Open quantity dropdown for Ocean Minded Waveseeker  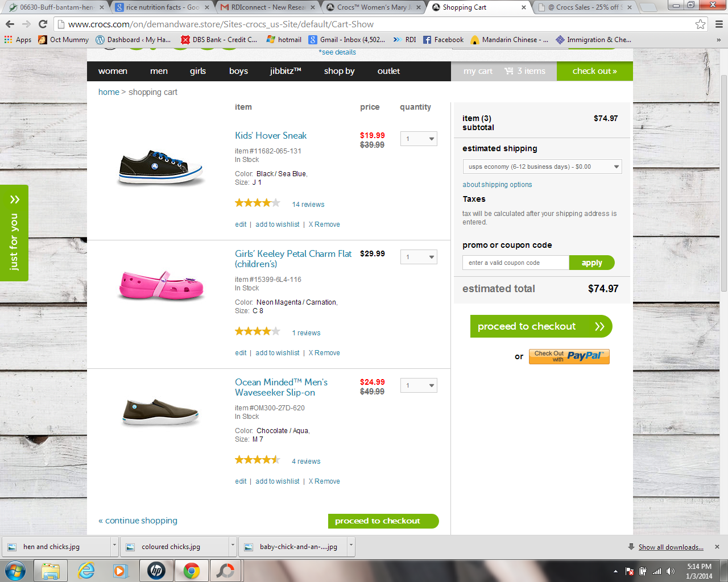tap(419, 385)
